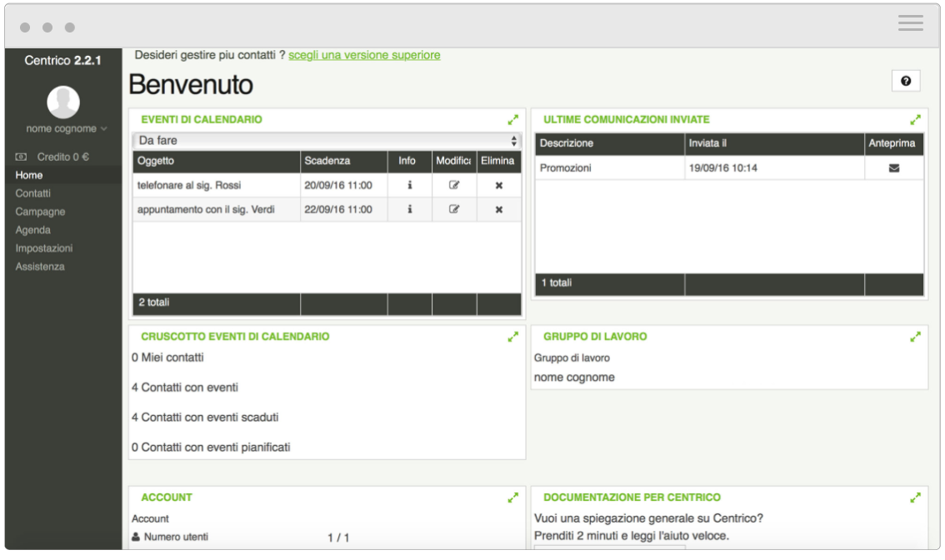The width and height of the screenshot is (945, 560).
Task: Expand the 'nome cognome' user menu
Action: (62, 129)
